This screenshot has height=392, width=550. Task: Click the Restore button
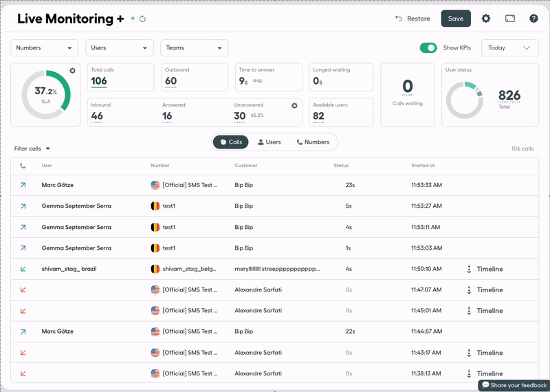tap(412, 19)
